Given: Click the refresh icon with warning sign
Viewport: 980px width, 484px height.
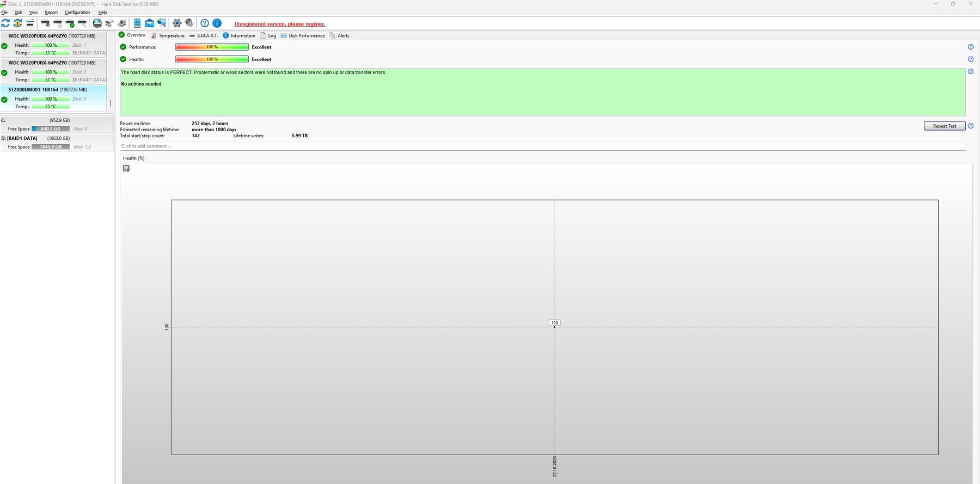Looking at the screenshot, I should coord(17,23).
